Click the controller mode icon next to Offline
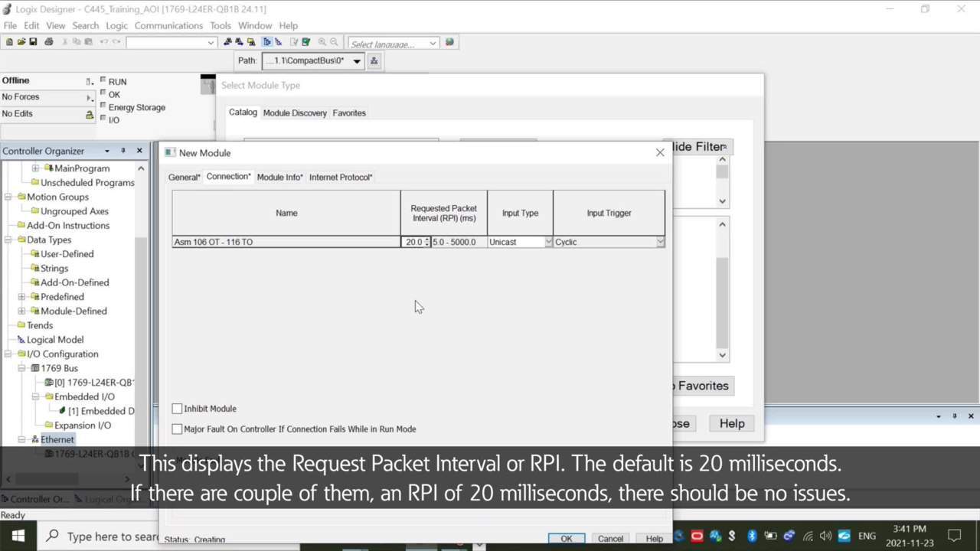 pos(90,81)
